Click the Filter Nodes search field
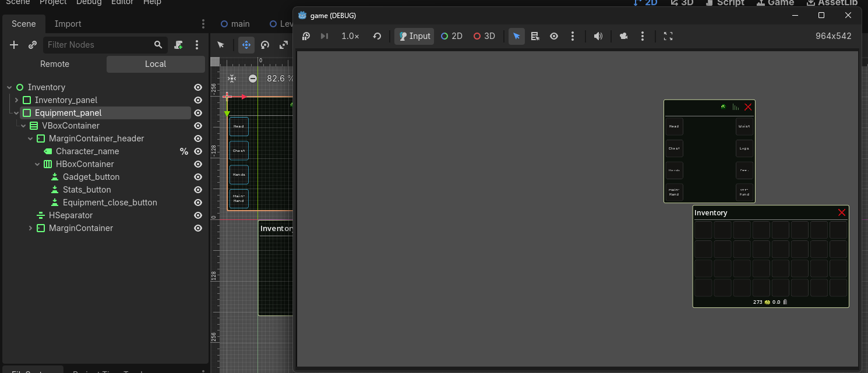Image resolution: width=868 pixels, height=373 pixels. (105, 45)
